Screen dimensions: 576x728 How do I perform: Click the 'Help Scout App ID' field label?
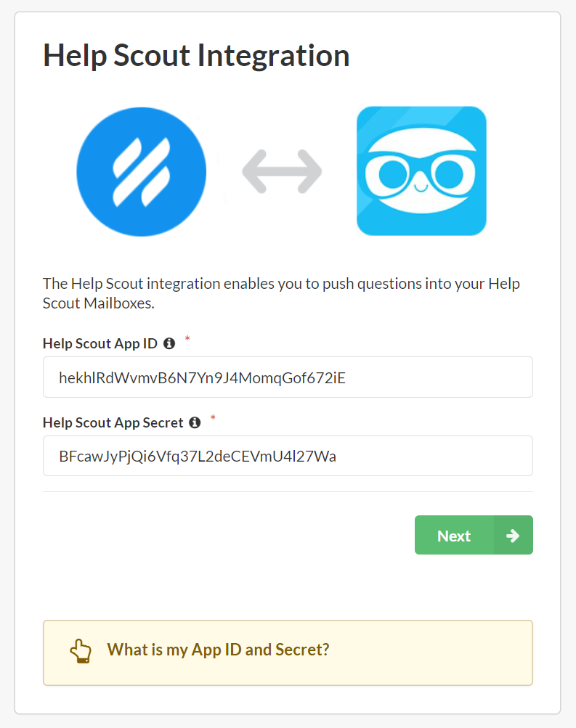100,343
